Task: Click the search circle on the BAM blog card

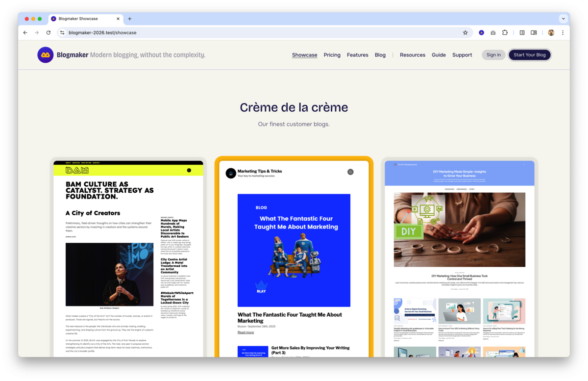Action: click(189, 170)
